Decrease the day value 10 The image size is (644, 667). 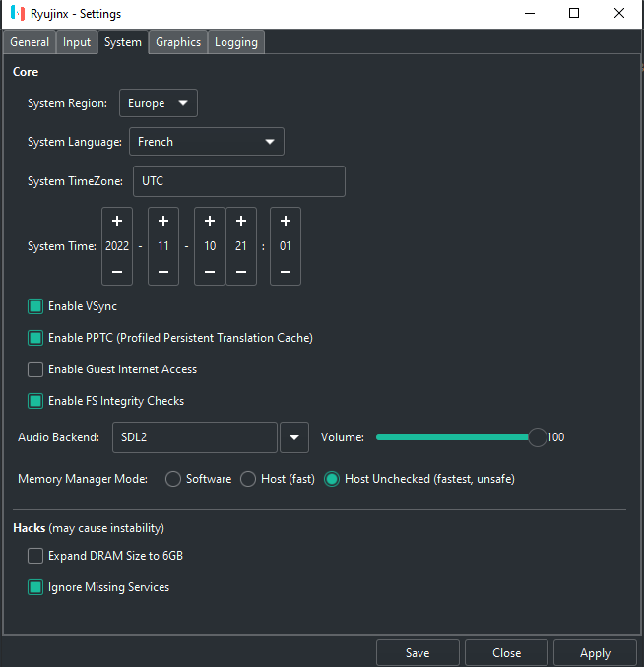[210, 272]
